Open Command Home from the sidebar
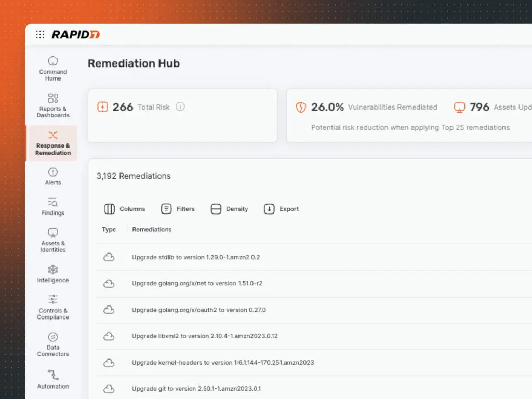The image size is (532, 399). tap(52, 68)
